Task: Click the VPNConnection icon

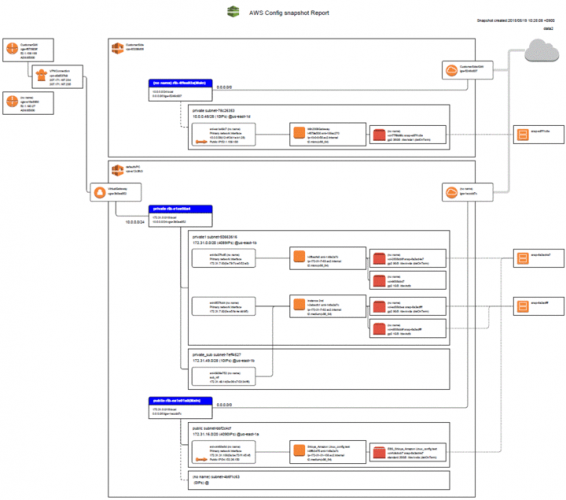Action: click(42, 75)
